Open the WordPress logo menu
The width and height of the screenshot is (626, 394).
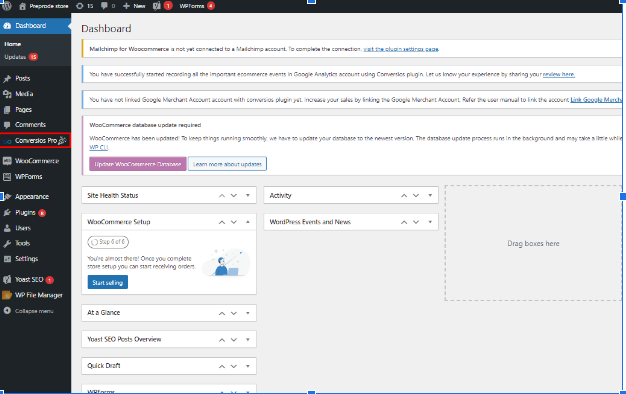click(7, 6)
